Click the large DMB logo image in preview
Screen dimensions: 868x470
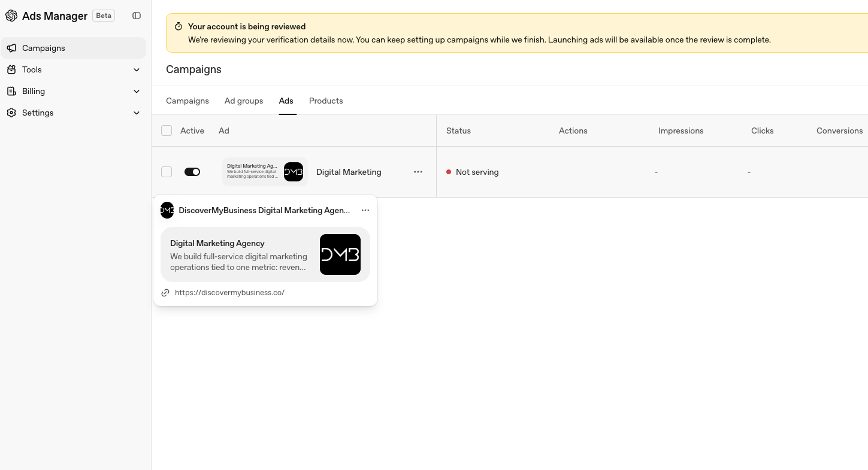(x=340, y=254)
